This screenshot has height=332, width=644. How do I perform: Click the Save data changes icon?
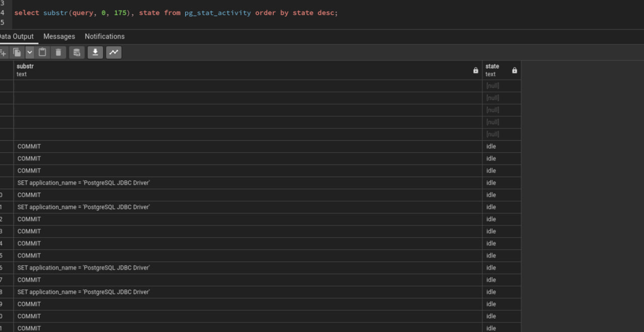point(76,52)
